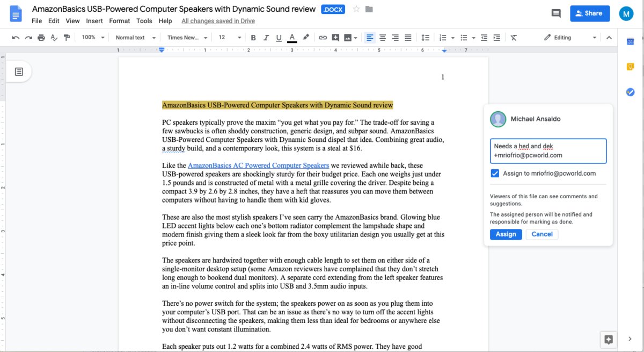
Task: Click the Assign button
Action: point(506,234)
